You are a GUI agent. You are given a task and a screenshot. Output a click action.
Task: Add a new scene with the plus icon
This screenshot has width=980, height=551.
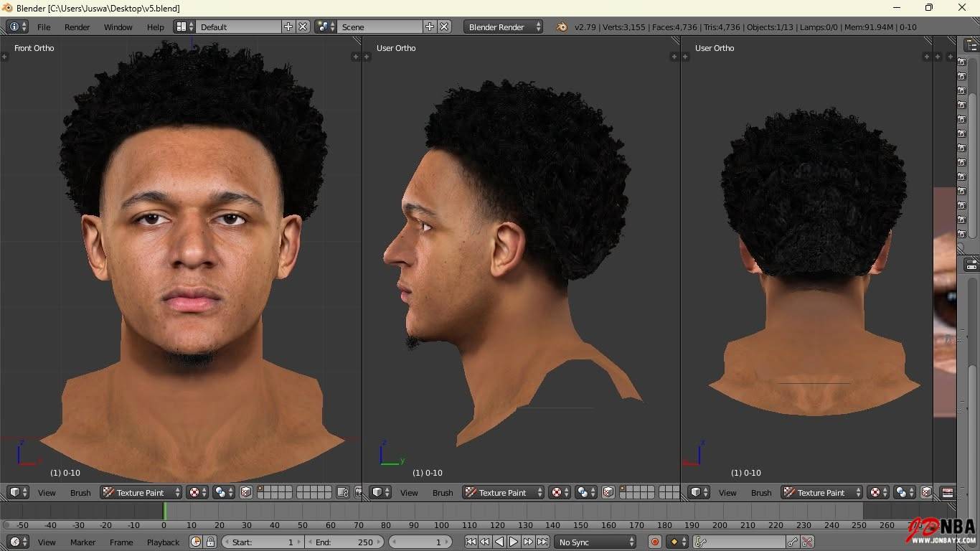coord(430,27)
